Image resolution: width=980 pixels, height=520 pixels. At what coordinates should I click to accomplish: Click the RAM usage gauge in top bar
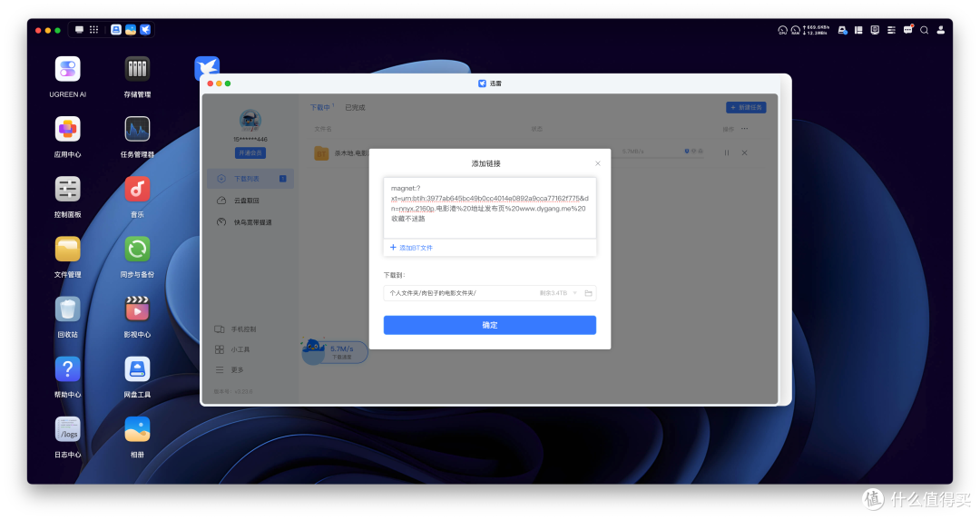[x=796, y=30]
